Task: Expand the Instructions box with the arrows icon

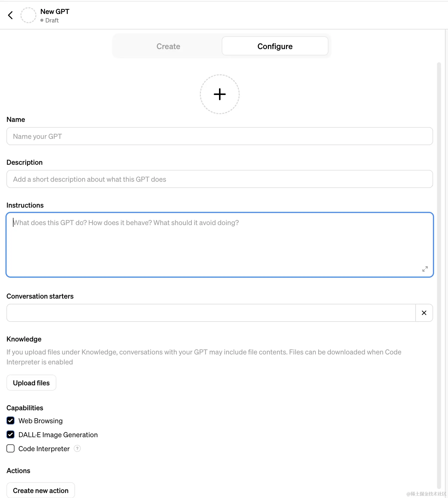Action: click(x=425, y=269)
